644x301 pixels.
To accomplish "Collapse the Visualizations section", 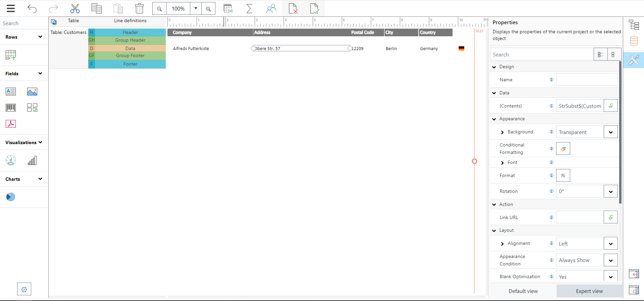I will point(40,142).
